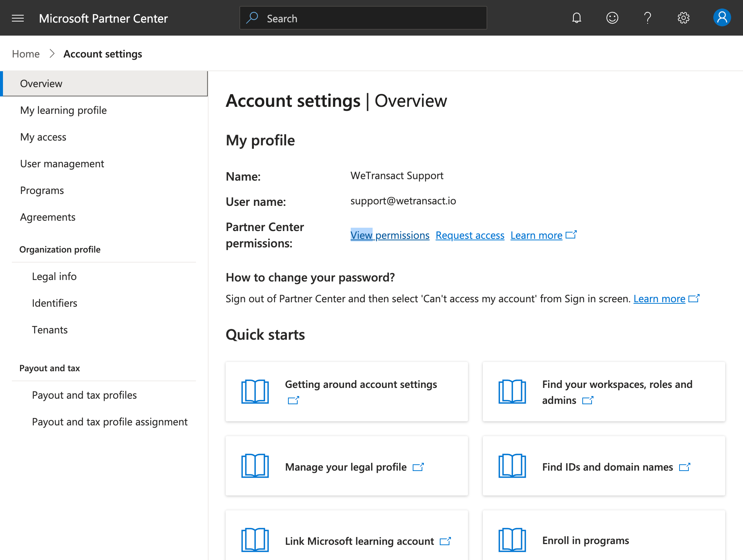This screenshot has height=560, width=743.
Task: Click Account settings in the breadcrumb
Action: (103, 54)
